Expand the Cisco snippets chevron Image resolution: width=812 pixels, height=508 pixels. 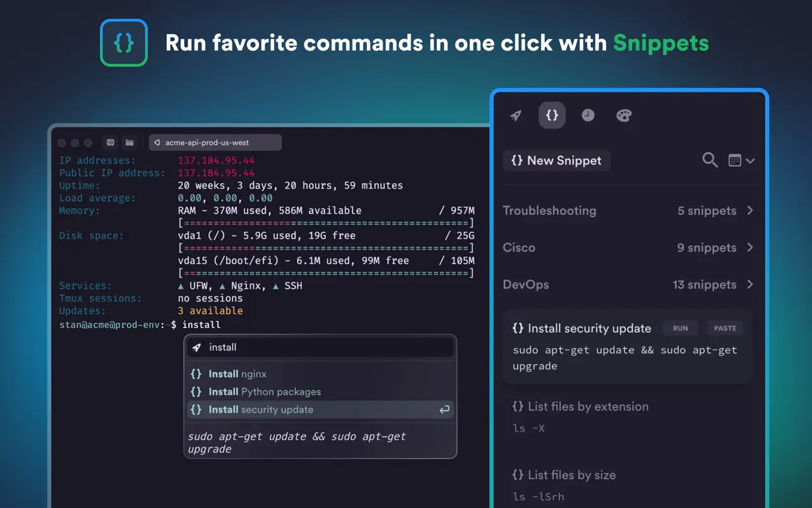click(750, 247)
